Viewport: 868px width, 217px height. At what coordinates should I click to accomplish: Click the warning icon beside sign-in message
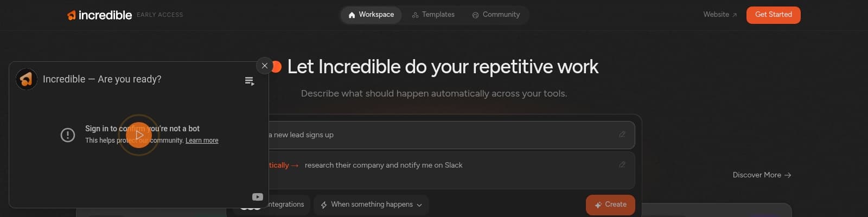click(68, 135)
